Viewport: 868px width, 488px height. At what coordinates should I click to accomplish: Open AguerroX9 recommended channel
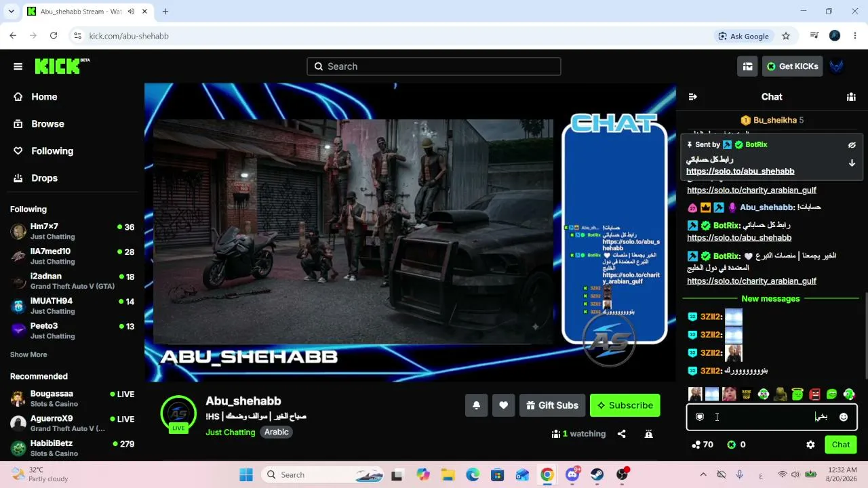click(72, 424)
